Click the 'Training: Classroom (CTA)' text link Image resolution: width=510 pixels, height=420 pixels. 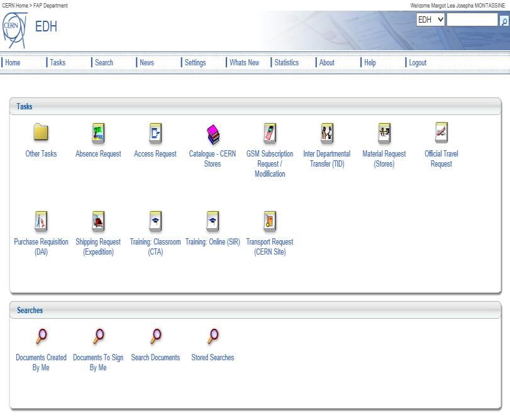[x=155, y=246]
